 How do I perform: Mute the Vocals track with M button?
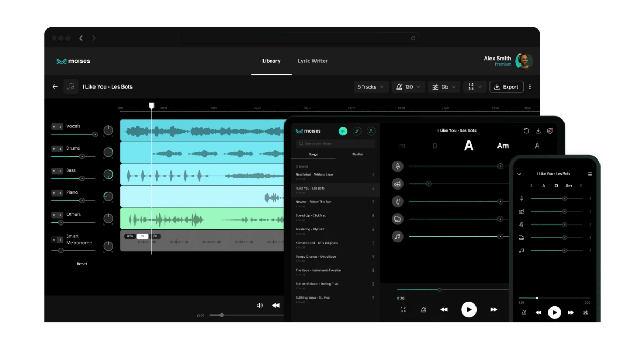54,127
